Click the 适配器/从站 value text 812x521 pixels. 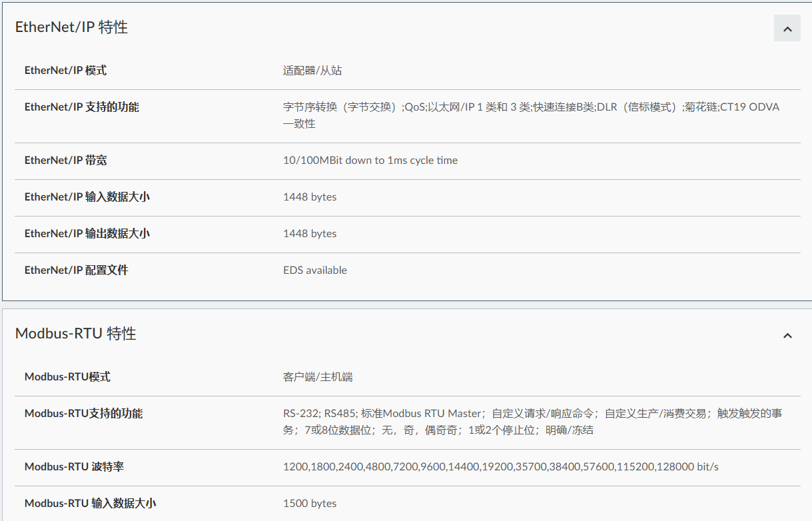(312, 71)
